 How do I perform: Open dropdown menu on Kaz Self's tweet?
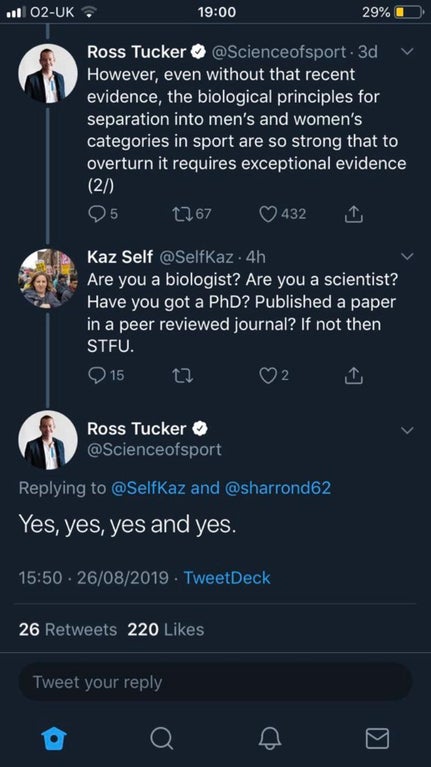coord(407,256)
